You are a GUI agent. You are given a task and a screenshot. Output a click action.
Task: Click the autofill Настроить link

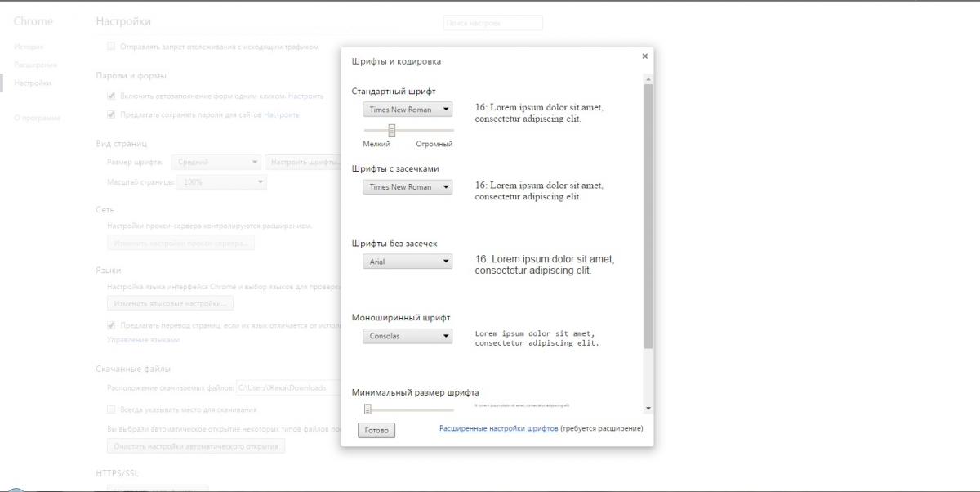[305, 96]
